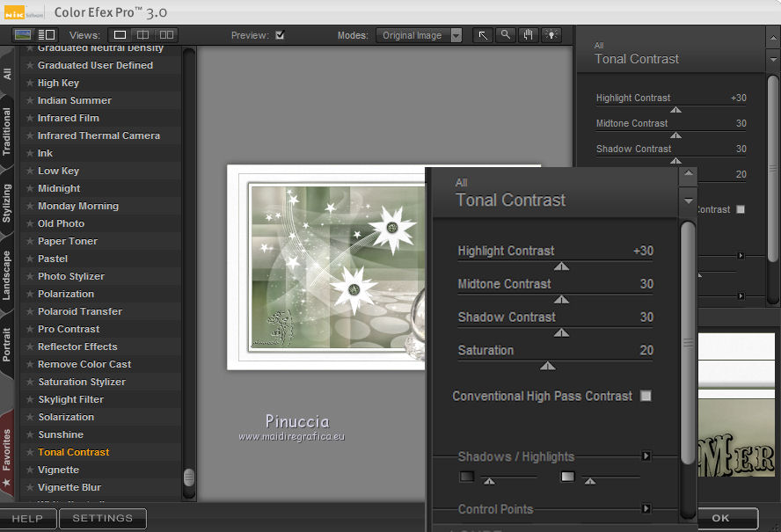The width and height of the screenshot is (781, 532).
Task: Click the preview image in center
Action: [x=327, y=267]
